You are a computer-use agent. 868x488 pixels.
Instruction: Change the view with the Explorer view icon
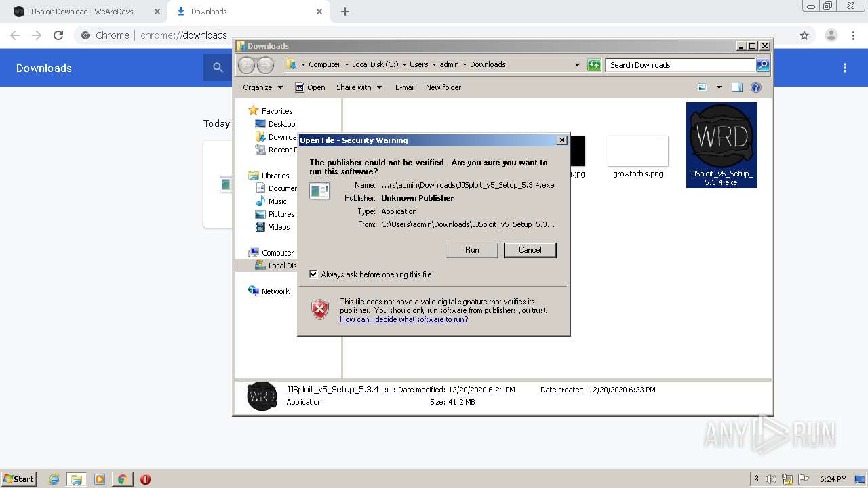(703, 87)
